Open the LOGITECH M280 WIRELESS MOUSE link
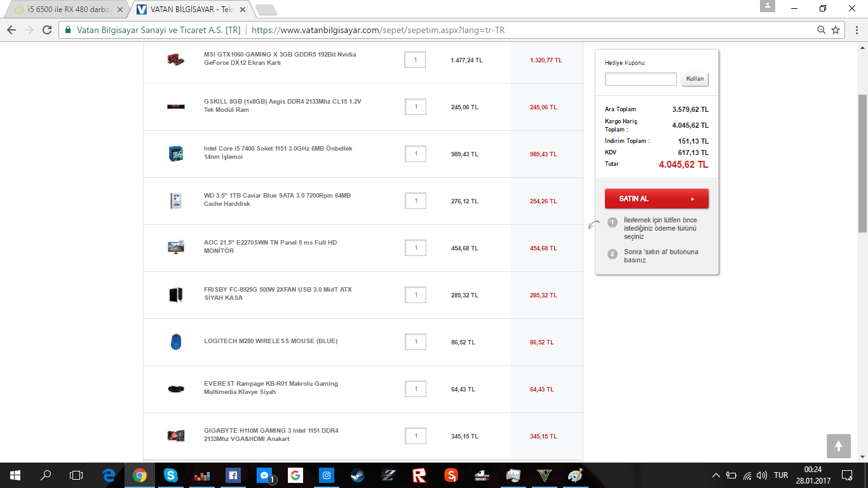Image resolution: width=868 pixels, height=488 pixels. point(271,341)
